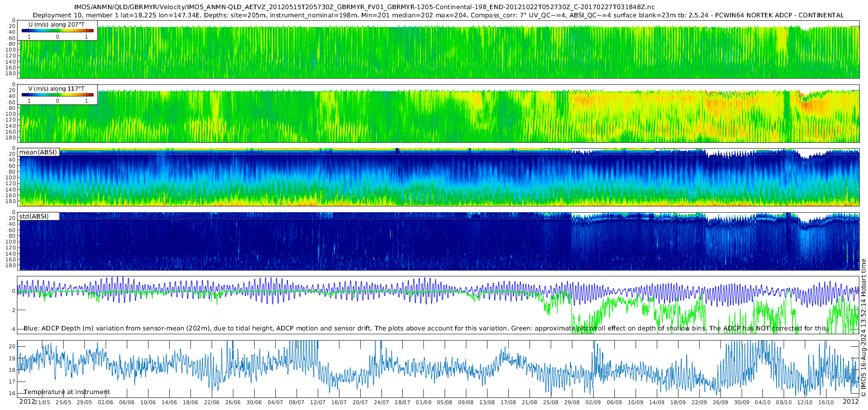Select the 30/06 date tick
The width and height of the screenshot is (868, 410).
(x=254, y=402)
